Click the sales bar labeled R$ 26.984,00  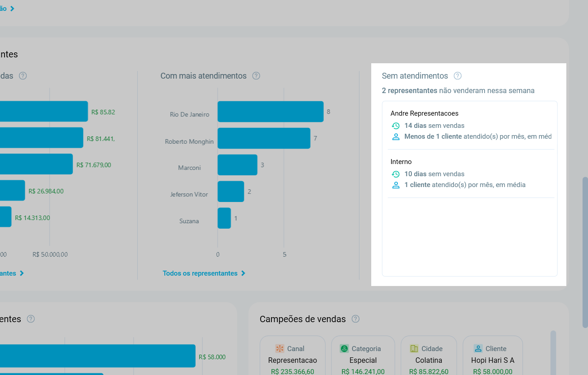pos(12,191)
